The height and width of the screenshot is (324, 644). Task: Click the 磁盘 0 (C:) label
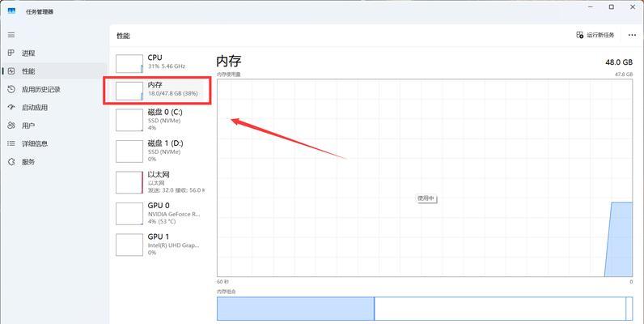165,113
